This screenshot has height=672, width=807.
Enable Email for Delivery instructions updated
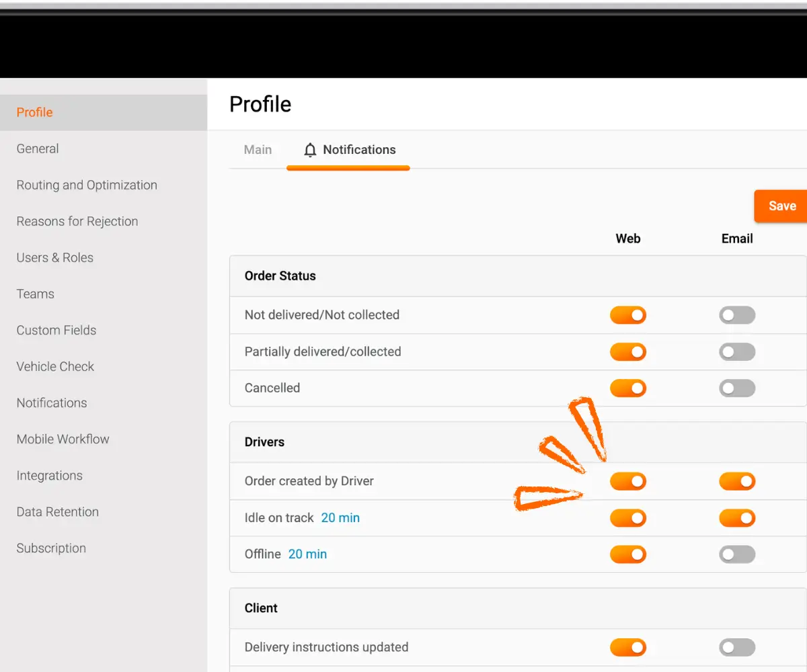coord(737,648)
